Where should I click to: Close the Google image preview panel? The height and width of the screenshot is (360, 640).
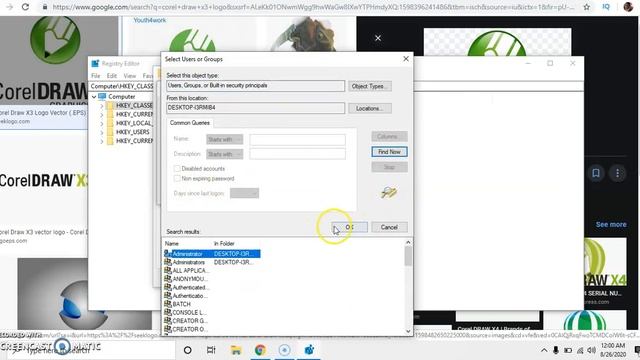378,38
